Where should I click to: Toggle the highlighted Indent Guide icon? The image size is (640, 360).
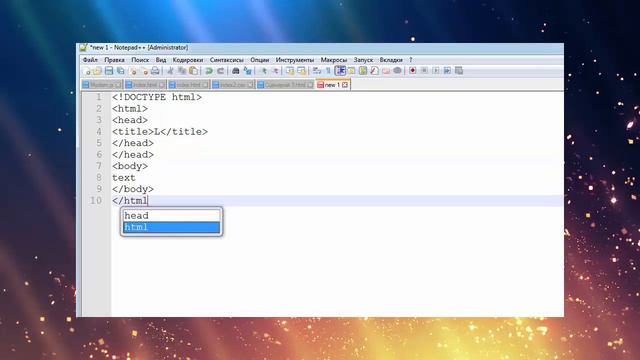[340, 71]
